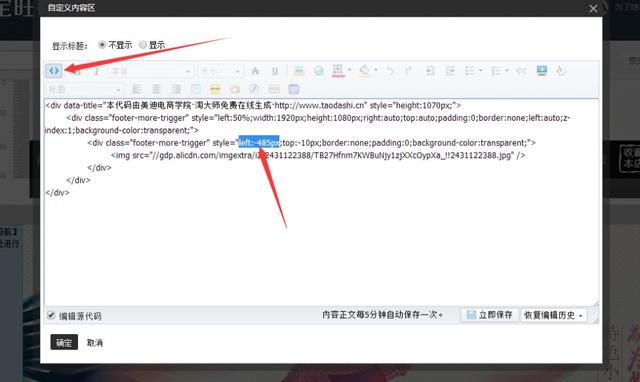640x382 pixels.
Task: Apply italic formatting from the toolbar
Action: tap(97, 71)
